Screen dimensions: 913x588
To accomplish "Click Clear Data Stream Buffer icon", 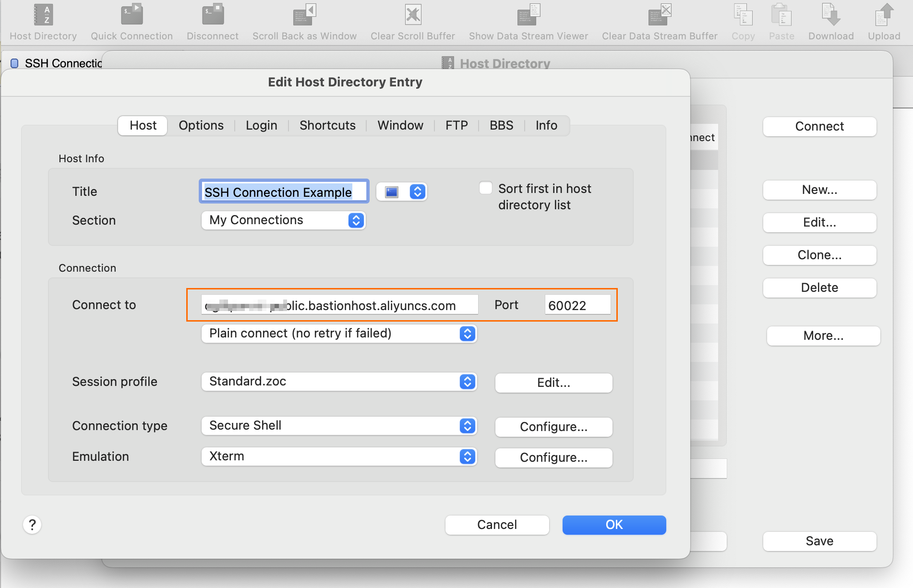I will tap(660, 15).
